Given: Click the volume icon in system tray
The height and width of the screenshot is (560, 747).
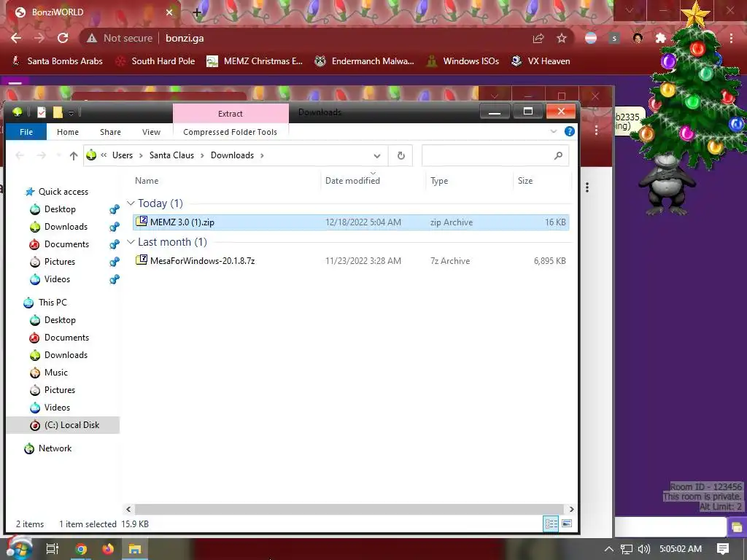Looking at the screenshot, I should coord(643,549).
